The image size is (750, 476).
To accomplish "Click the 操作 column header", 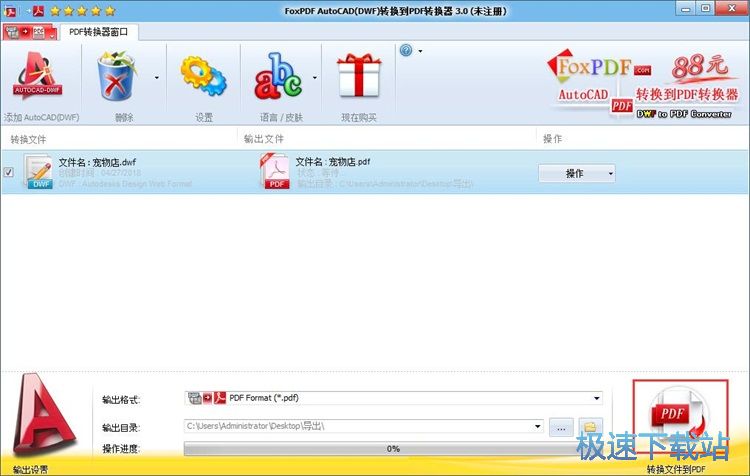I will click(552, 139).
